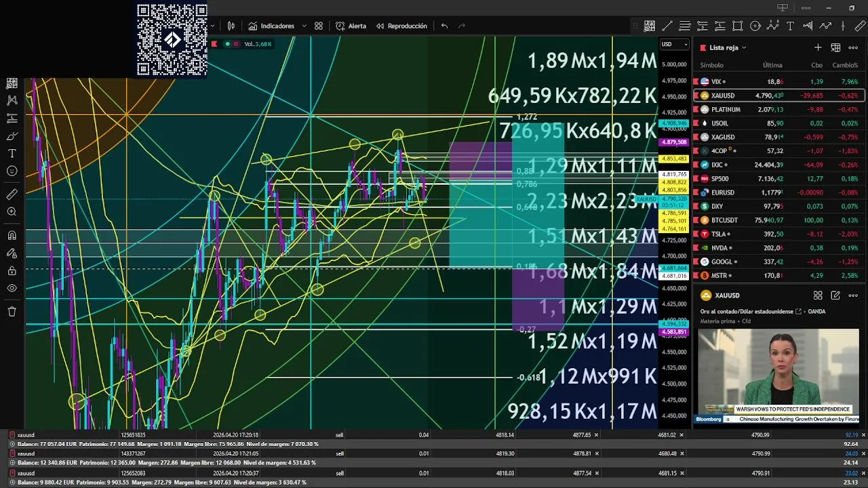Click the trash Remove objects icon
Image resolution: width=868 pixels, height=488 pixels.
tap(12, 312)
